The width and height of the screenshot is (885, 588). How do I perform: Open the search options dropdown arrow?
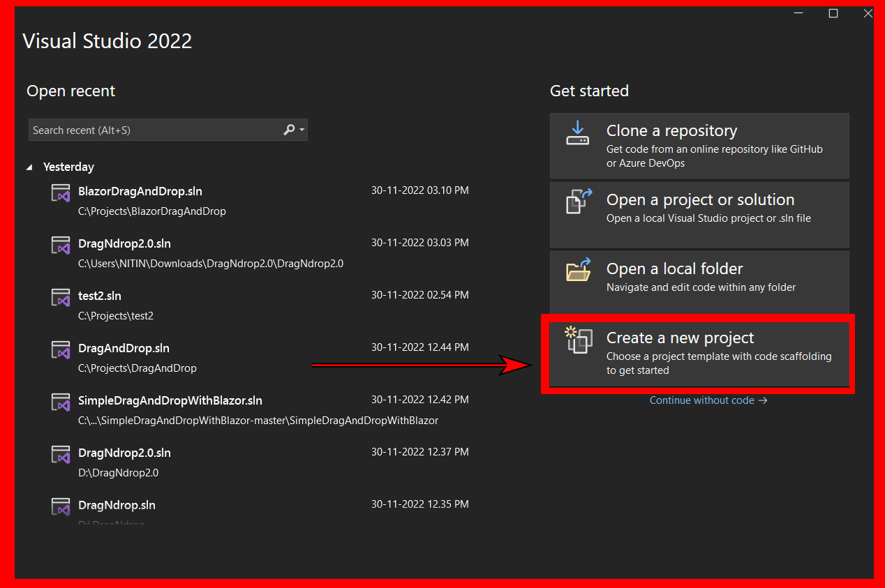300,130
